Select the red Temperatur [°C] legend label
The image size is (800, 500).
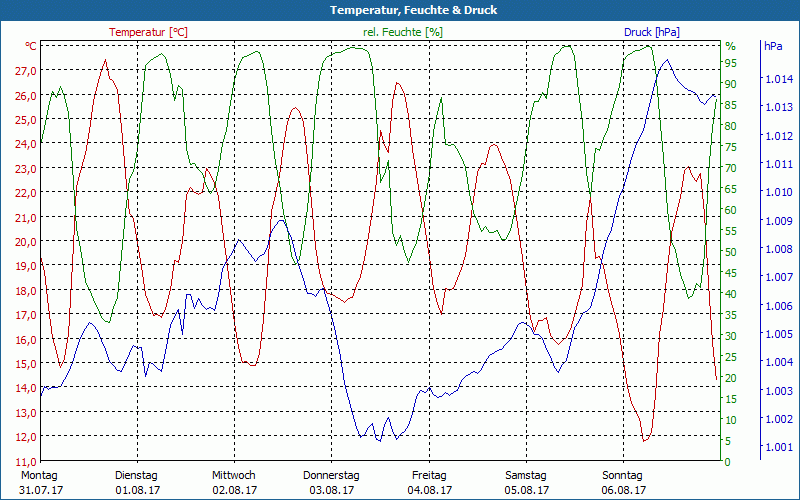click(148, 32)
